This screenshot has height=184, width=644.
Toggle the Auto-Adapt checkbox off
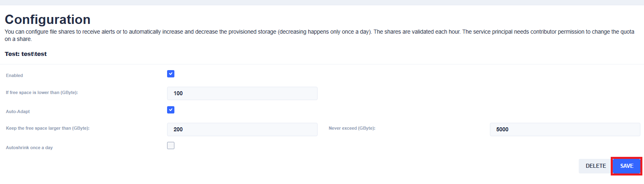171,110
